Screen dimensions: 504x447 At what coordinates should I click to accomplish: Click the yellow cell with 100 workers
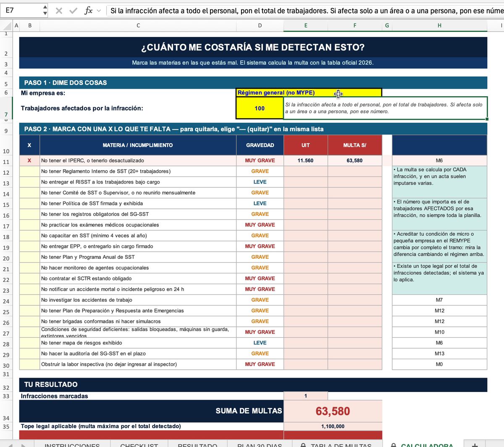260,108
